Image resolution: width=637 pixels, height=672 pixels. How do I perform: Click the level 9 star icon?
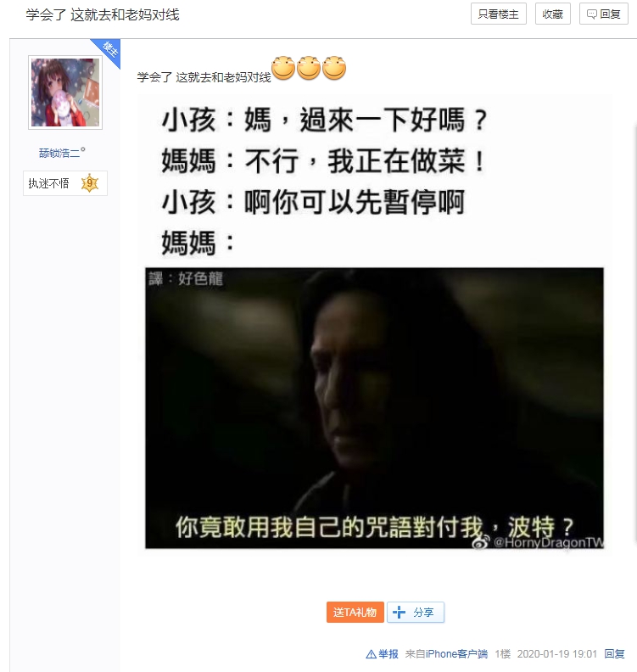coord(90,183)
